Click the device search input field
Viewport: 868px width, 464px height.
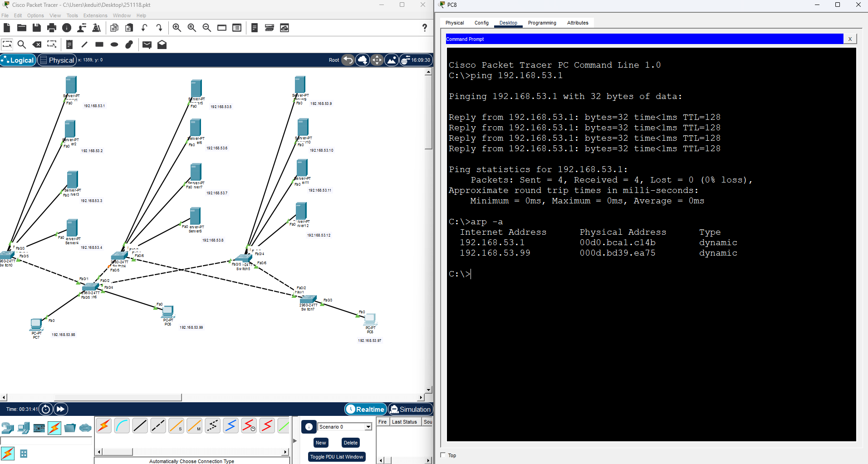pyautogui.click(x=46, y=441)
